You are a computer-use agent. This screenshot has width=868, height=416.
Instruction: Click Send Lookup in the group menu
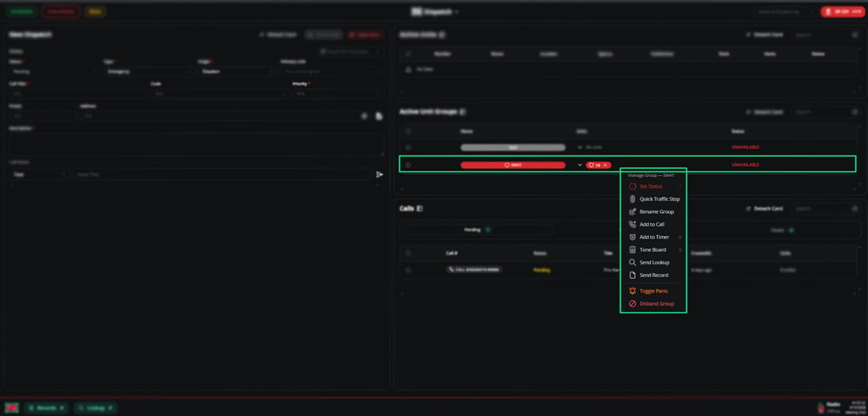(x=653, y=263)
